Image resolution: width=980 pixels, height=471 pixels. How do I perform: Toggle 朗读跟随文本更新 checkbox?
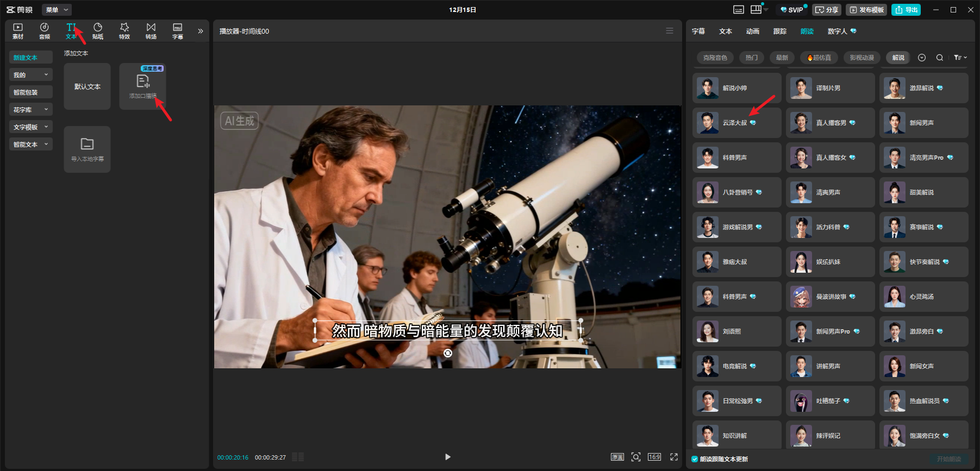(x=695, y=459)
